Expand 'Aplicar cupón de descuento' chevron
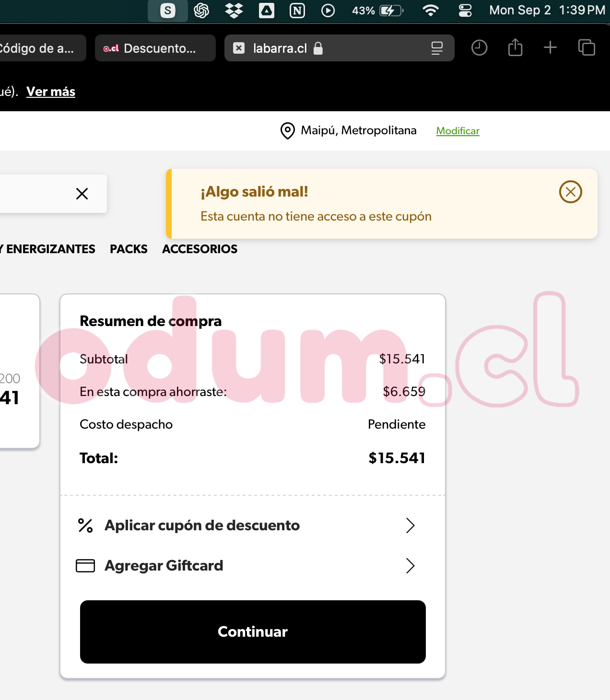The image size is (610, 700). [410, 525]
